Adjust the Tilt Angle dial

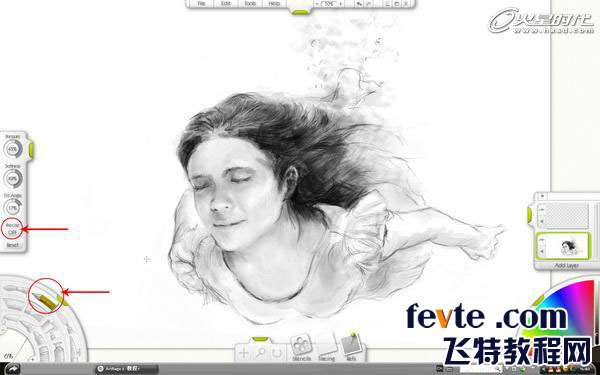(13, 207)
